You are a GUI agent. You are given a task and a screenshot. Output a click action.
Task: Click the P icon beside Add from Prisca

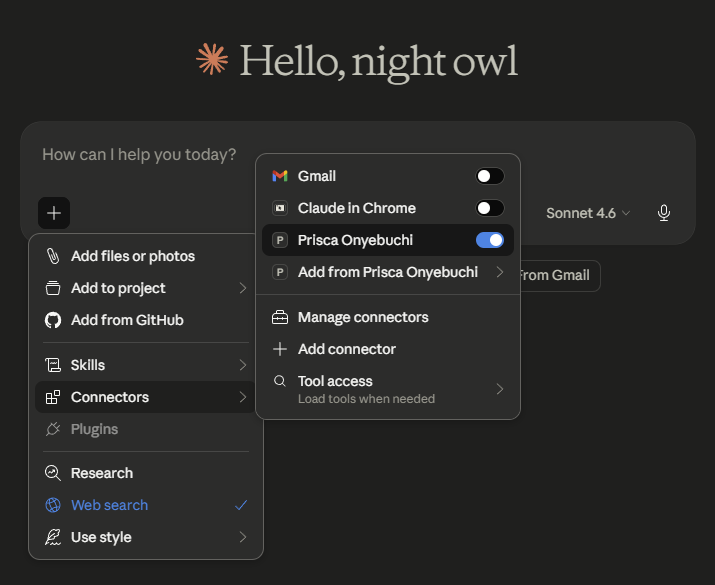[280, 272]
